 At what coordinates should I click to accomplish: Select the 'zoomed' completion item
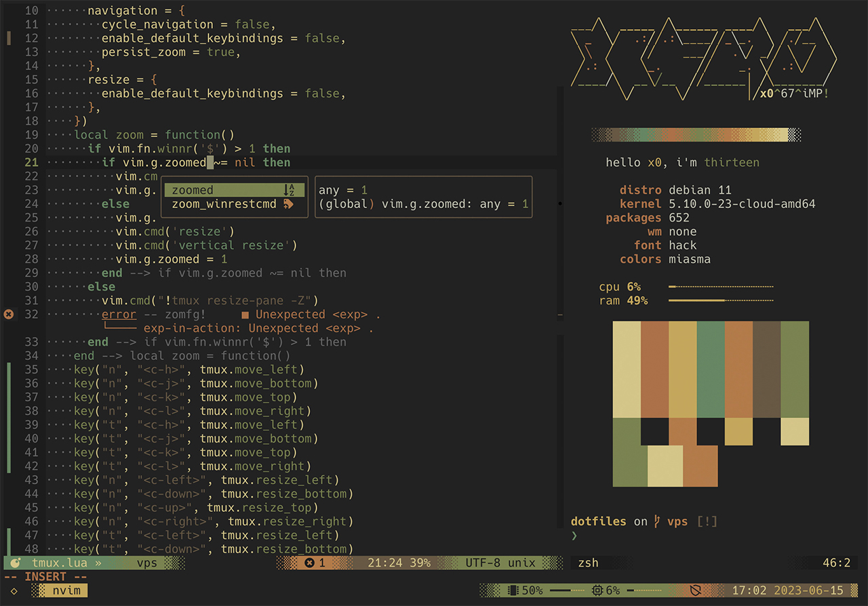[235, 190]
